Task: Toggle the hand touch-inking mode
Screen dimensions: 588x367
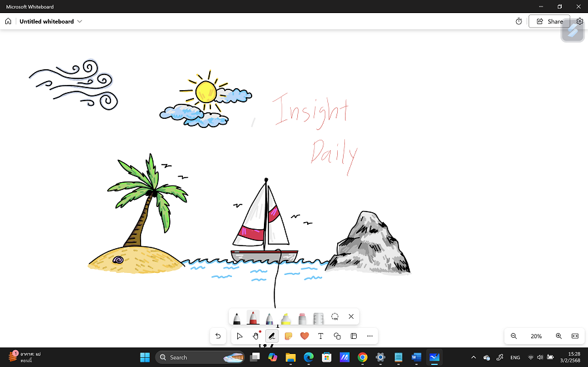Action: click(x=256, y=336)
